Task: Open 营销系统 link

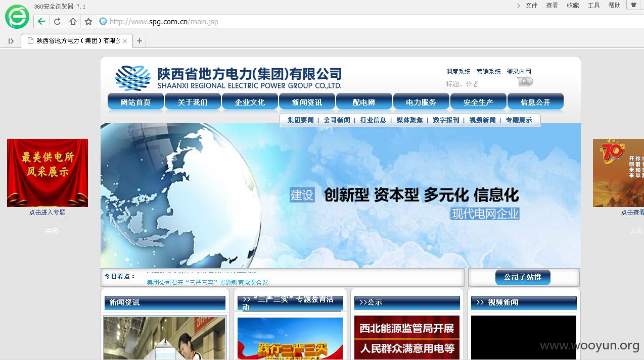Action: pos(488,72)
